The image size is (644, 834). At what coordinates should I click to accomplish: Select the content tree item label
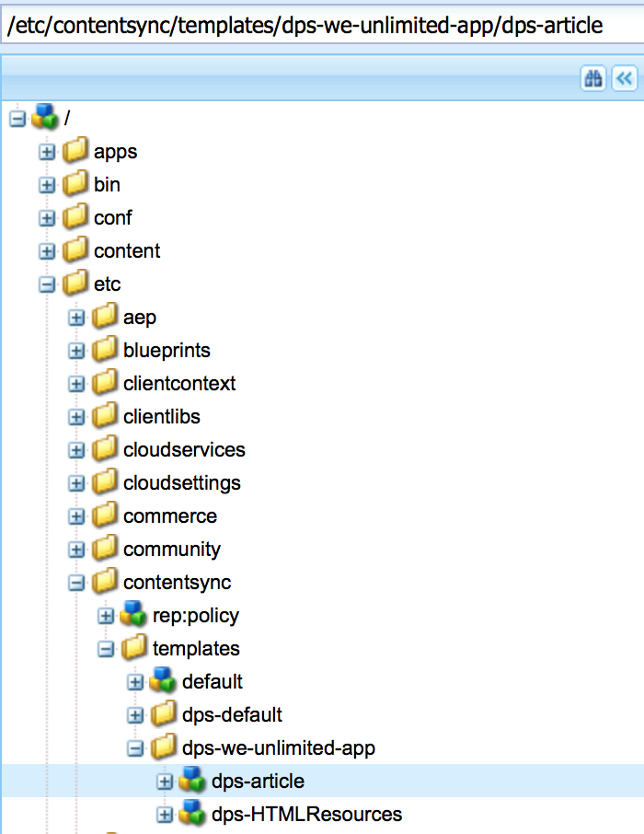127,251
